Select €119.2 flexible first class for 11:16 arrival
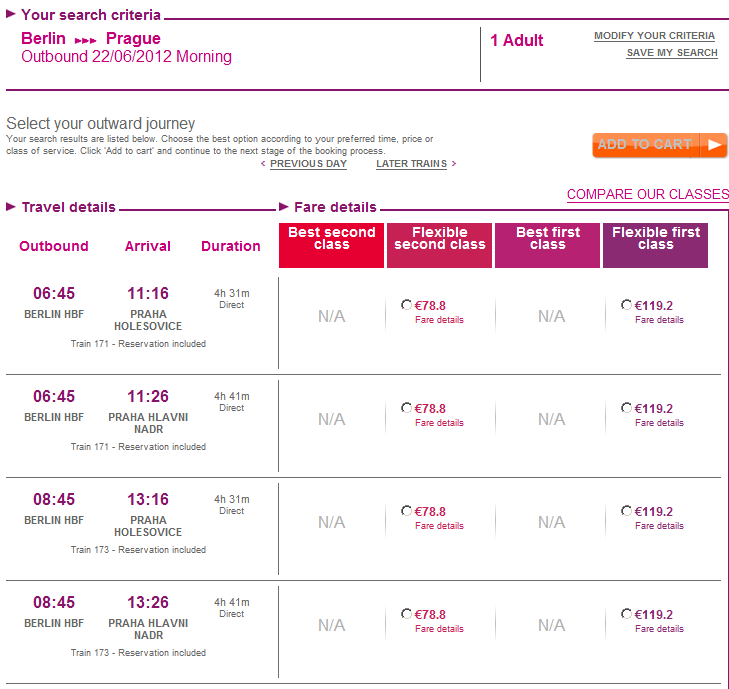This screenshot has width=729, height=689. pos(626,305)
